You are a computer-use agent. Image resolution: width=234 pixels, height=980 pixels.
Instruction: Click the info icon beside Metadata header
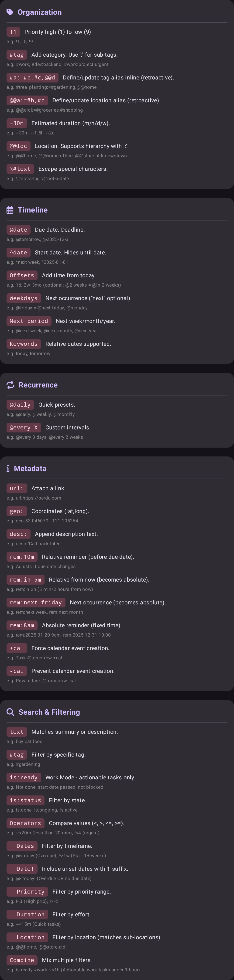tap(8, 468)
